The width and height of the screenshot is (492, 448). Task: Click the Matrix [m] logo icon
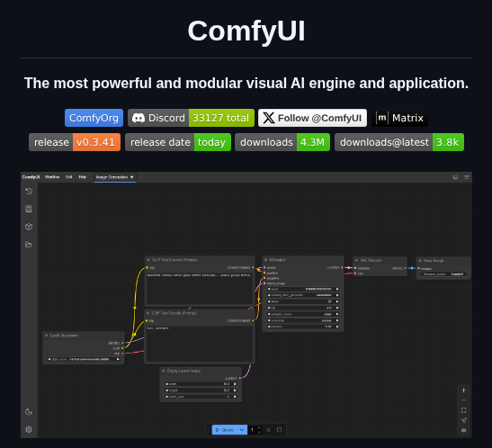click(x=382, y=118)
